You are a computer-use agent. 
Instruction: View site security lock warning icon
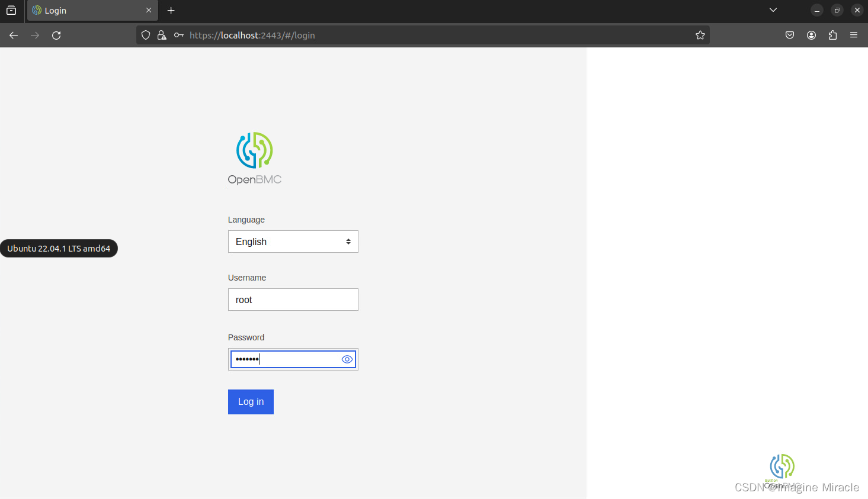coord(162,36)
